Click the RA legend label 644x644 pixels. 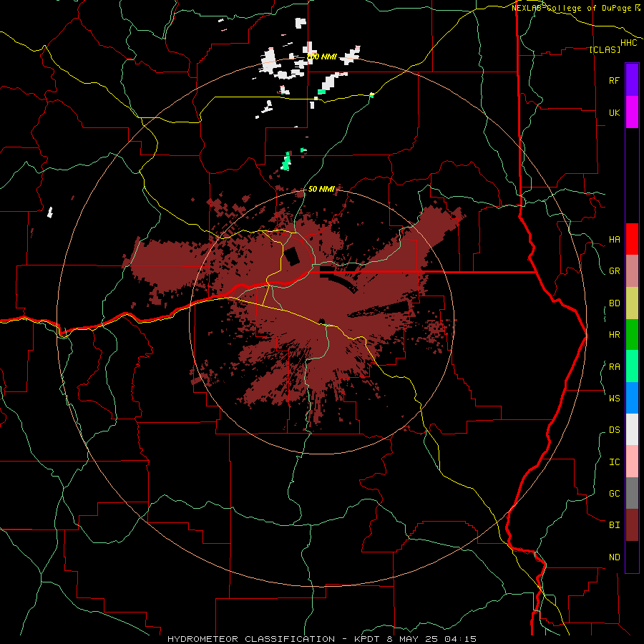click(x=614, y=367)
